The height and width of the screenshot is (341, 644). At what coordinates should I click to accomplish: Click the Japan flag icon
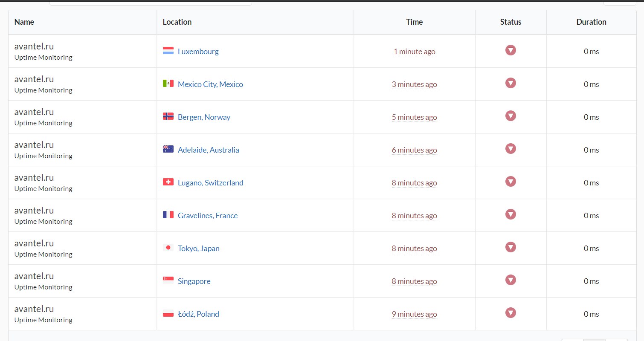[x=168, y=248]
